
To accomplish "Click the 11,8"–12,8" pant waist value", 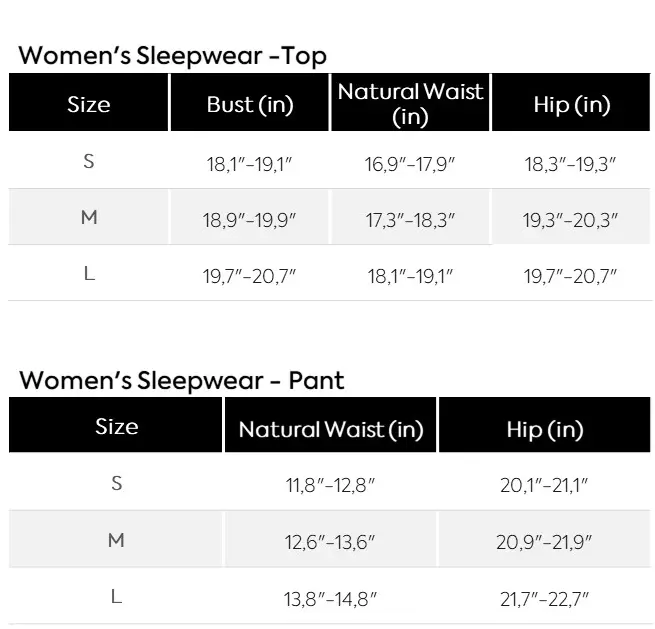I will 331,486.
